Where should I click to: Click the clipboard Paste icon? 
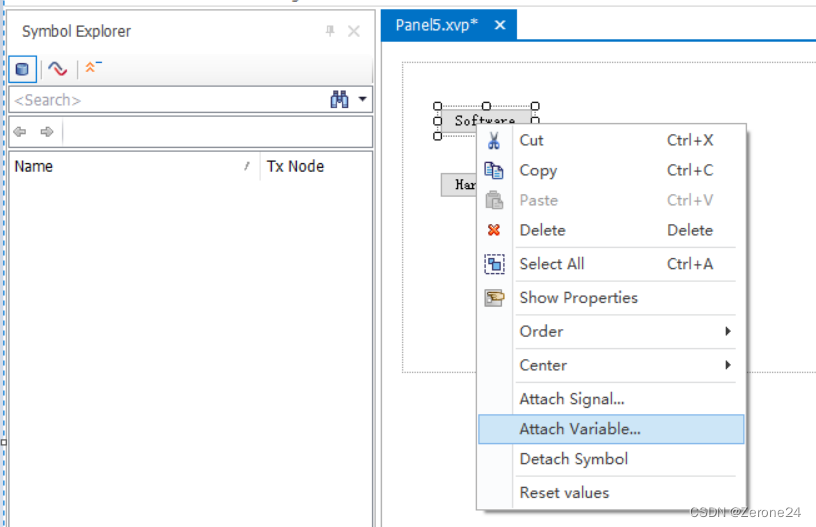tap(494, 200)
